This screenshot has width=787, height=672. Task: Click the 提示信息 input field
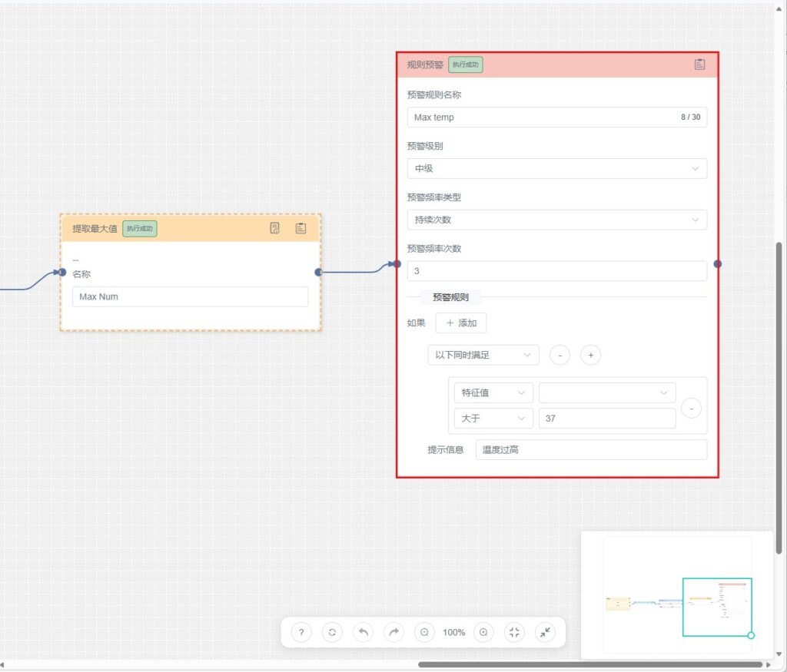click(x=590, y=449)
